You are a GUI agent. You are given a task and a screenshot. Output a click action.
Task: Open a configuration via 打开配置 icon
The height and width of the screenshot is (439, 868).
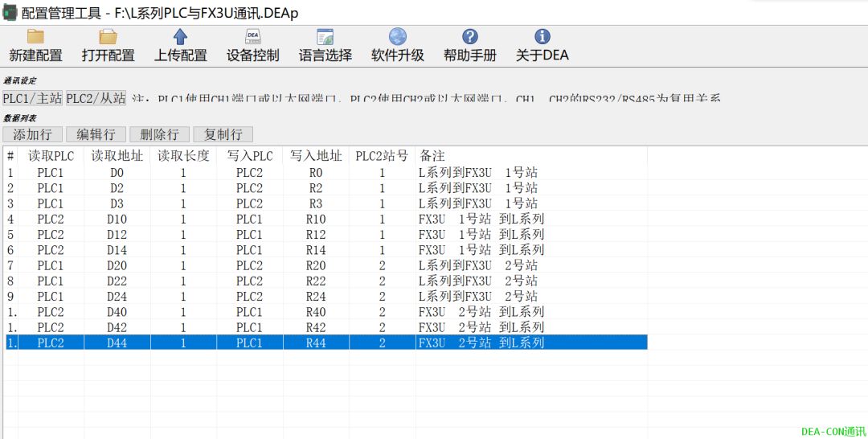tap(108, 36)
